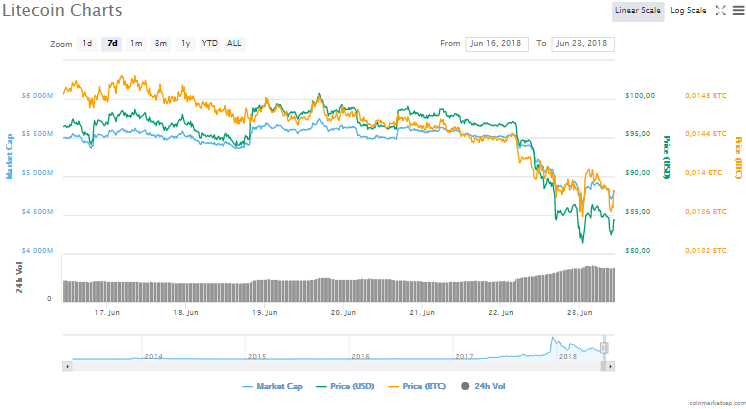The height and width of the screenshot is (409, 746).
Task: Click the $5 000M axis value
Action: (x=37, y=173)
